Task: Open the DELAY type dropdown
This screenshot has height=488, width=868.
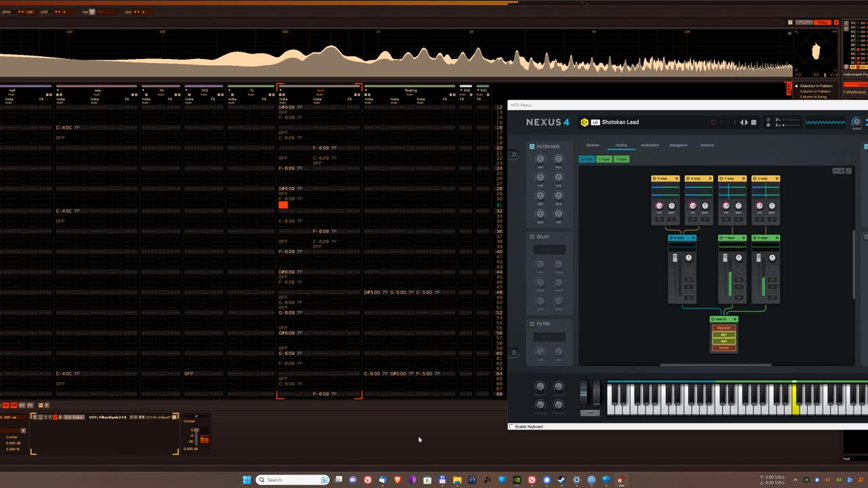Action: [x=549, y=250]
